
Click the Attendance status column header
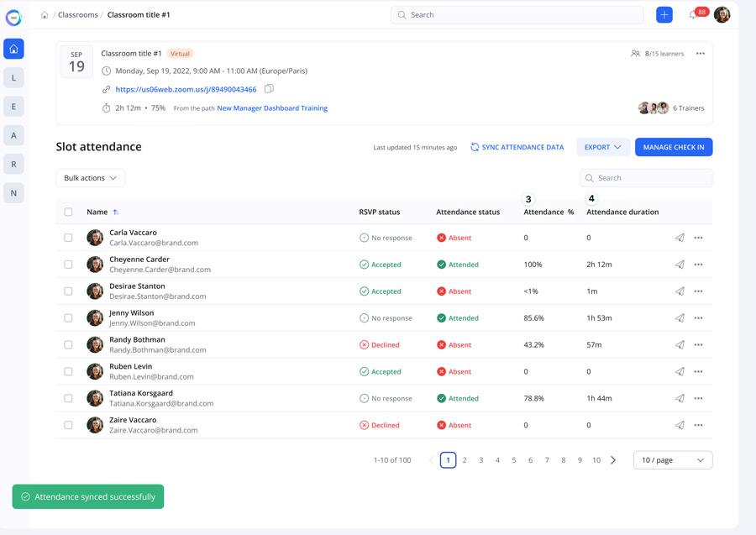tap(468, 212)
